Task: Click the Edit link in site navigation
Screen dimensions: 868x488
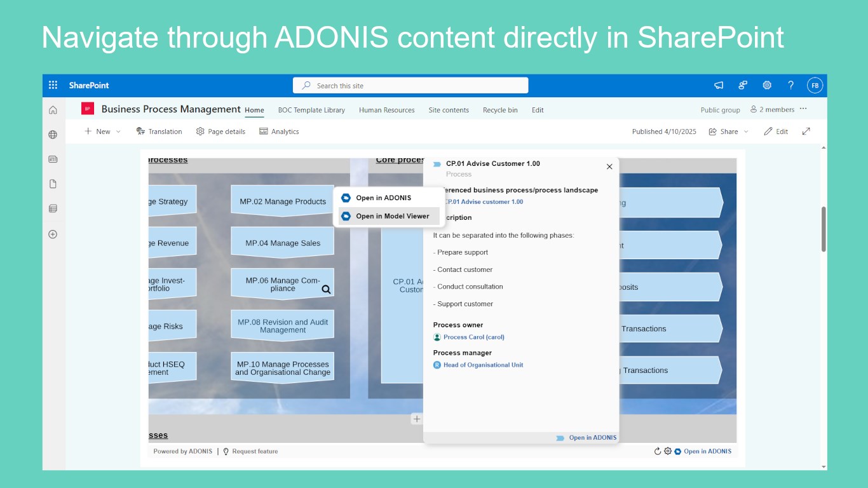Action: click(x=538, y=110)
